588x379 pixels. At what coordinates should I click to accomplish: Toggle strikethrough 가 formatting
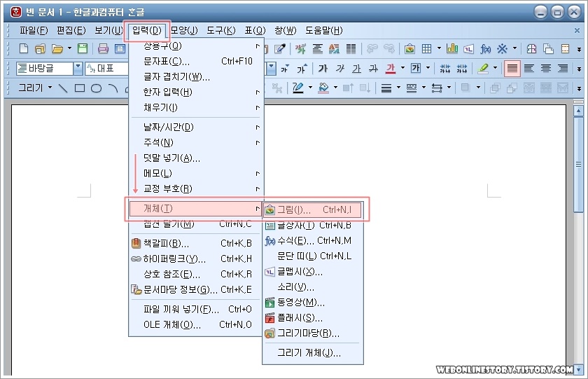click(x=373, y=68)
